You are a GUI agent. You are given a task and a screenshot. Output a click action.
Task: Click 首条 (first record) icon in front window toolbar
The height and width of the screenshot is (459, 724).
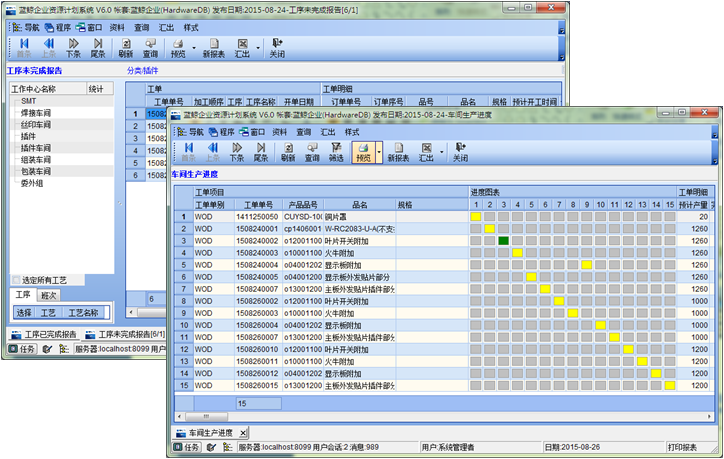tap(188, 152)
